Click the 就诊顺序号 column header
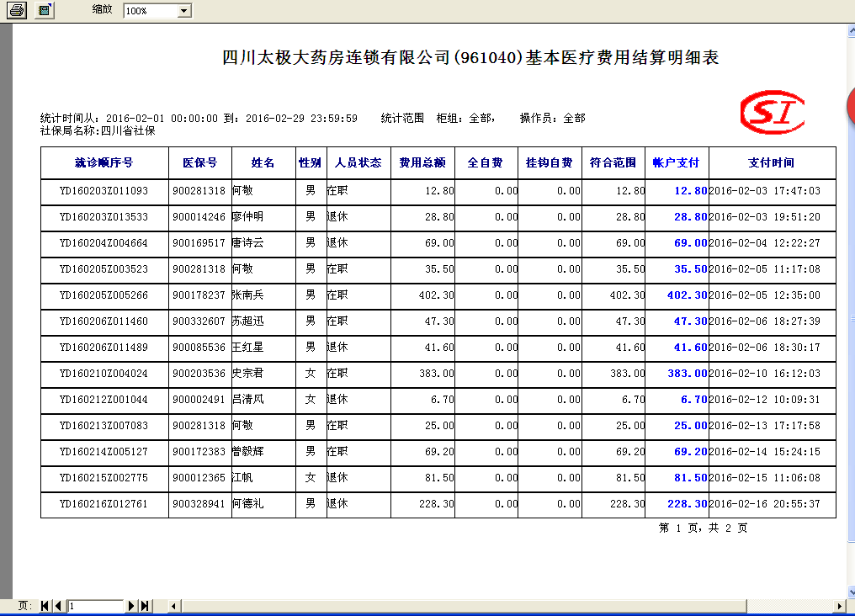The image size is (855, 616). tap(104, 162)
